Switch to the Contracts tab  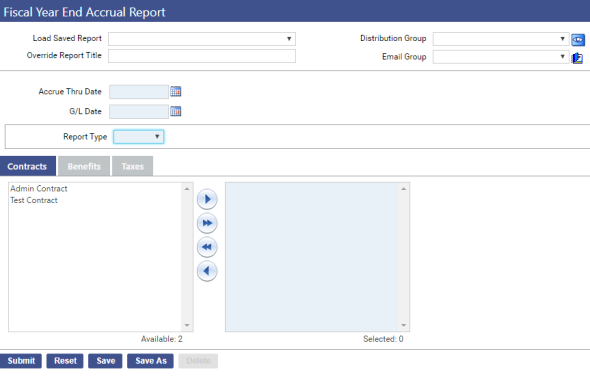coord(27,166)
